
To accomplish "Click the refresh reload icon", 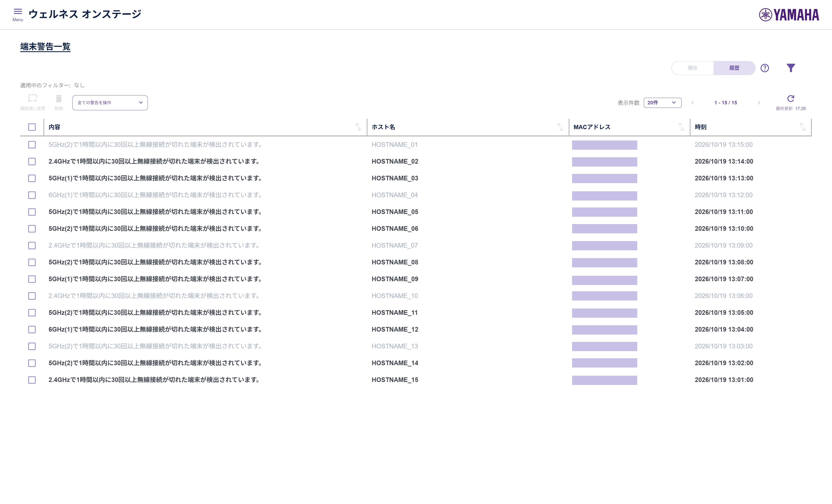I will (791, 98).
